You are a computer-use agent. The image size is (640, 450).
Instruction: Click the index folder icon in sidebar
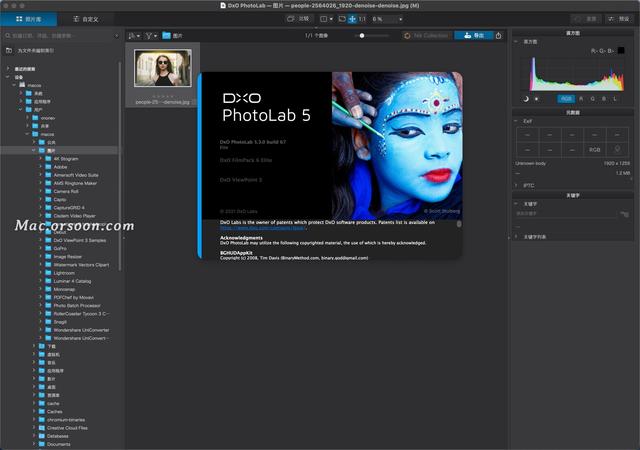[9, 49]
